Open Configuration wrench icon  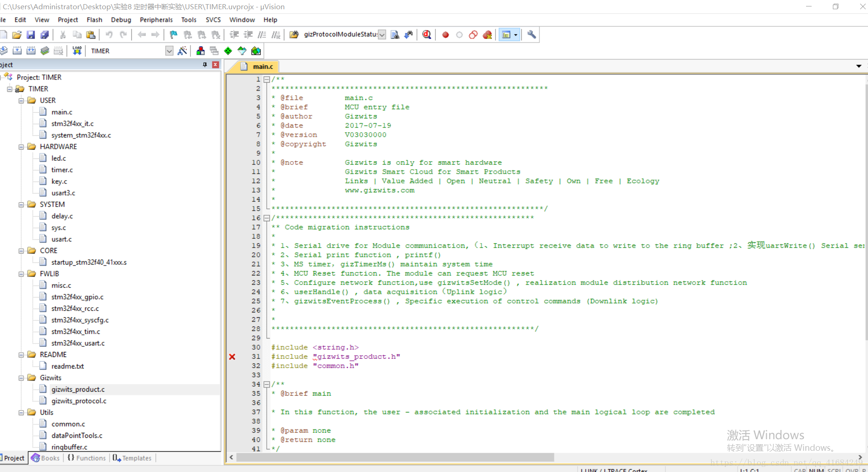pos(532,35)
